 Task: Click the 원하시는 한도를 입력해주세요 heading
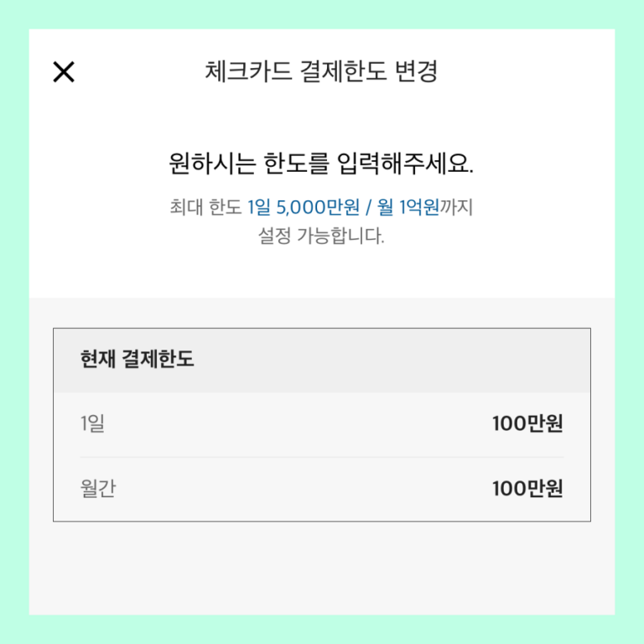point(321,164)
